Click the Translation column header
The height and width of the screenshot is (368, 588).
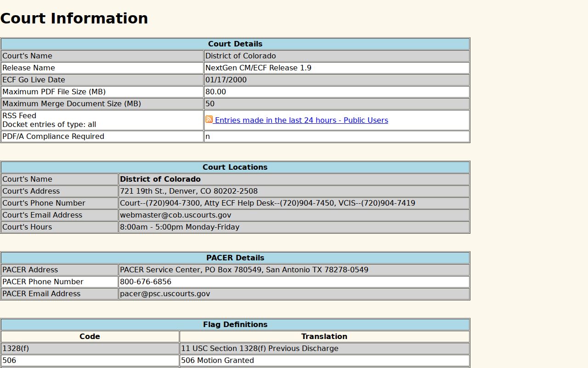(324, 337)
